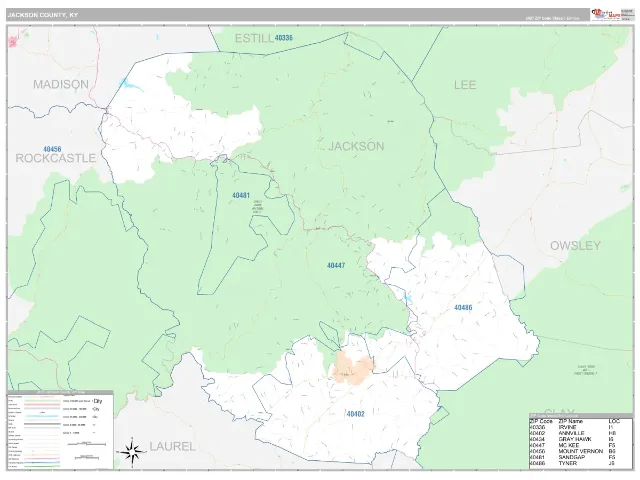
Task: Click the LEE county label
Action: tap(465, 85)
